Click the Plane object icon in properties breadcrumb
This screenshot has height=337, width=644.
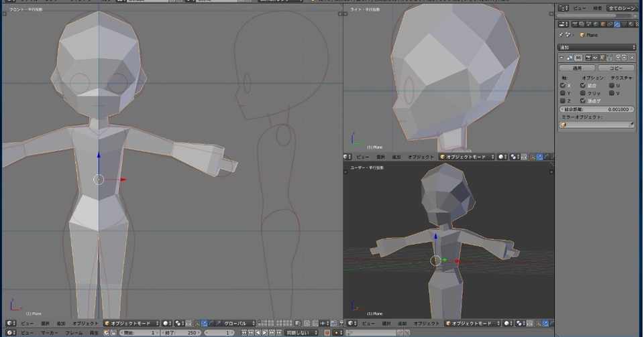tap(582, 35)
